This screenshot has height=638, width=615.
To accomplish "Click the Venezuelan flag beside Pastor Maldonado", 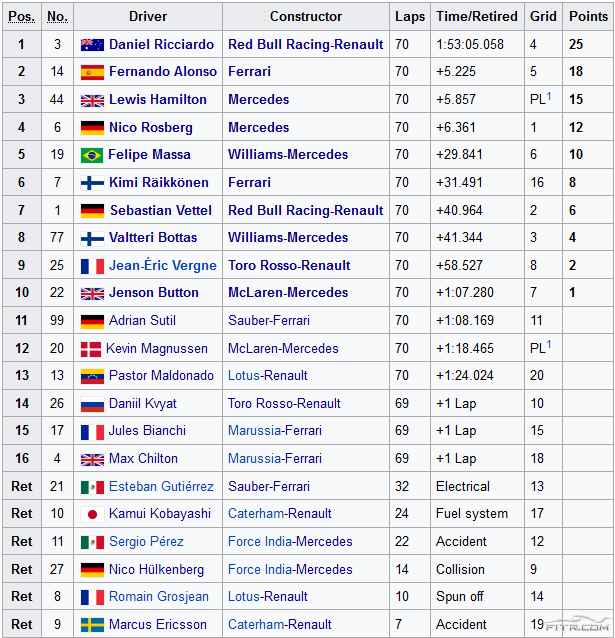I will pos(92,376).
